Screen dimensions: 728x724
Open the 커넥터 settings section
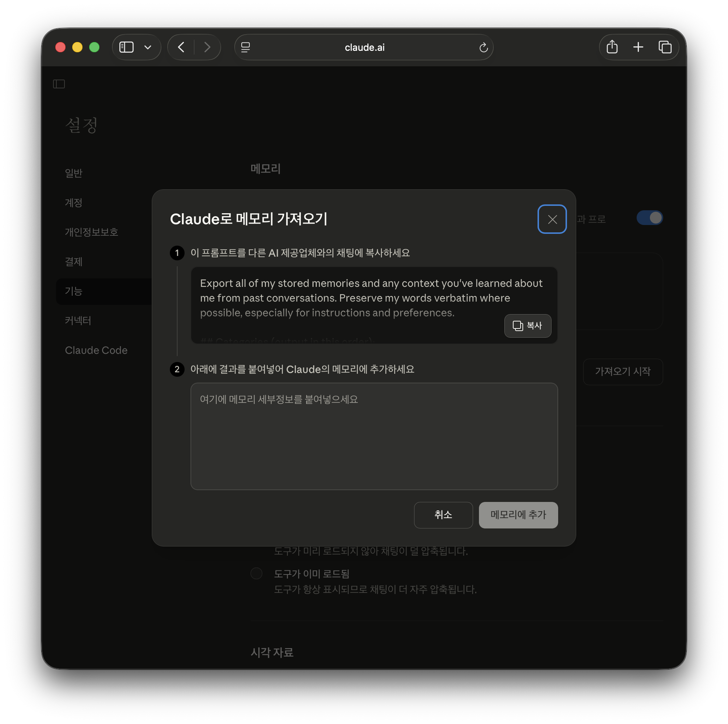pos(78,320)
